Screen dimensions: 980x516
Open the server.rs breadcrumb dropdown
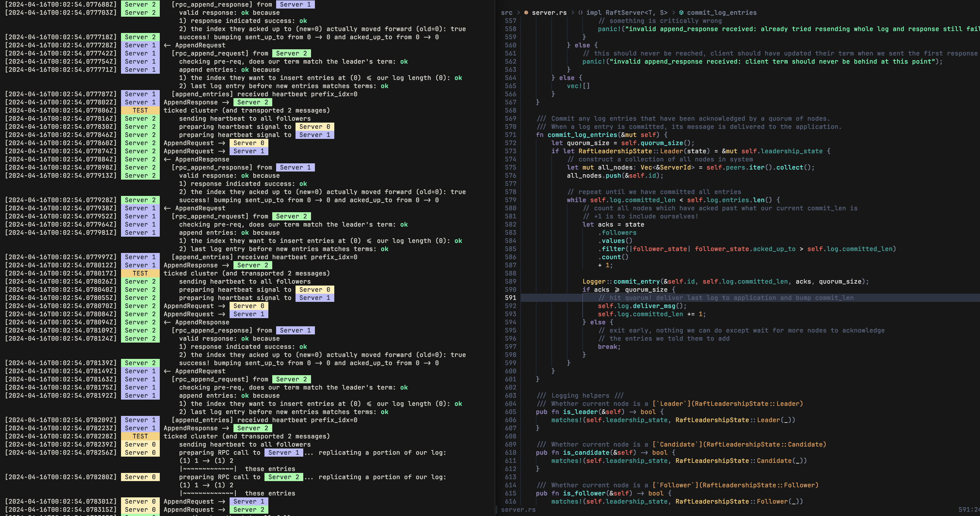(549, 12)
